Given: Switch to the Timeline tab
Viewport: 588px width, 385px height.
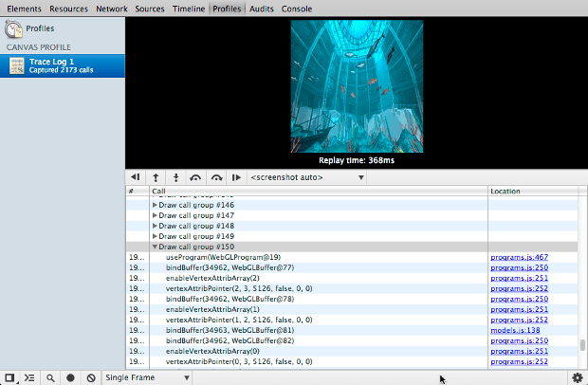Looking at the screenshot, I should (188, 8).
